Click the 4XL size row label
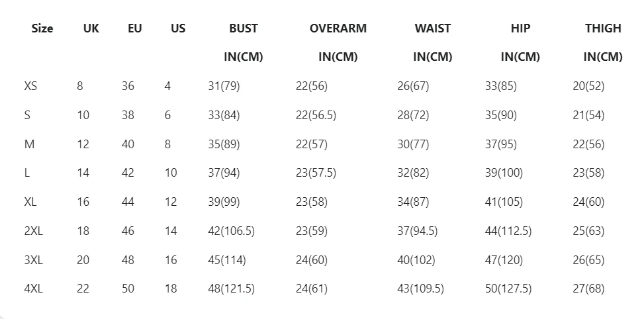The width and height of the screenshot is (644, 319). click(33, 289)
